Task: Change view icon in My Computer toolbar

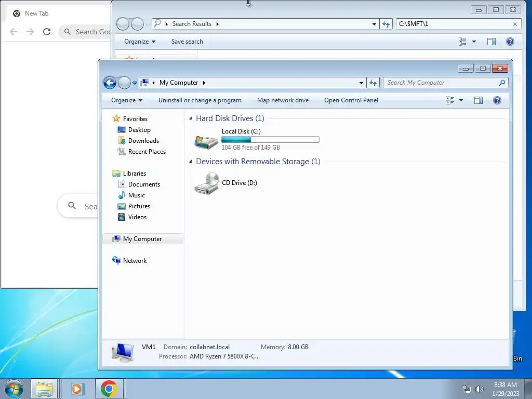Action: (x=450, y=100)
